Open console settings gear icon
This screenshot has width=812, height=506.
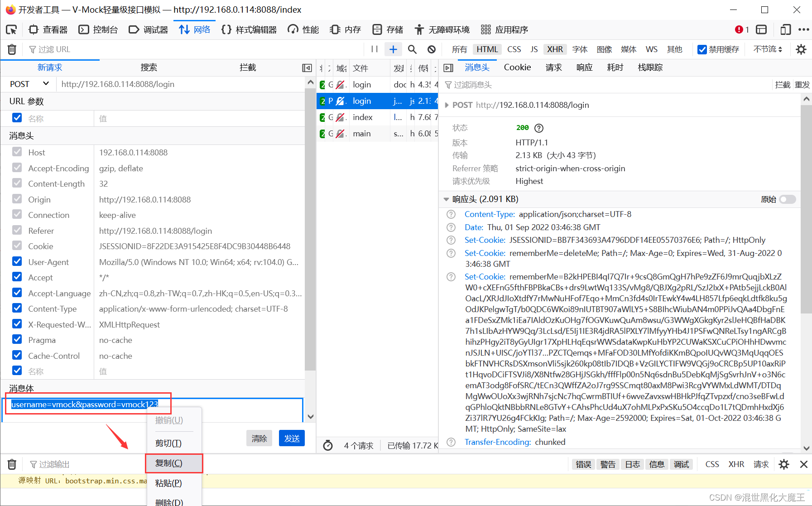coord(784,464)
